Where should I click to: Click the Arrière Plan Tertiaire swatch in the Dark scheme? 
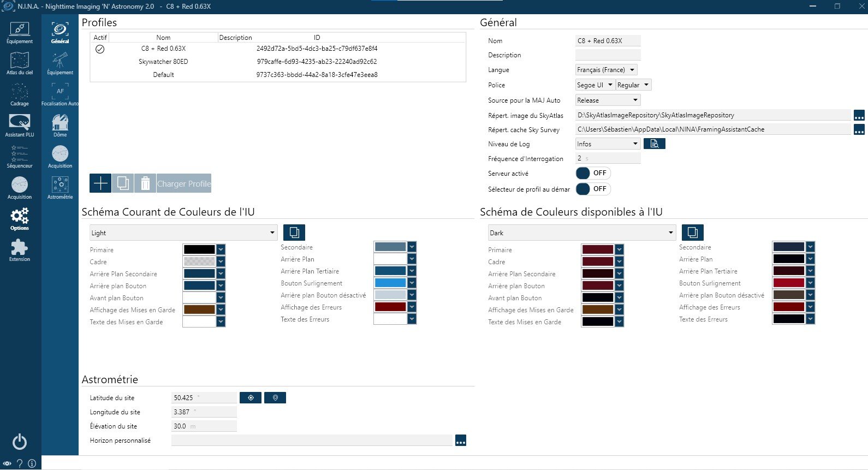coord(789,271)
